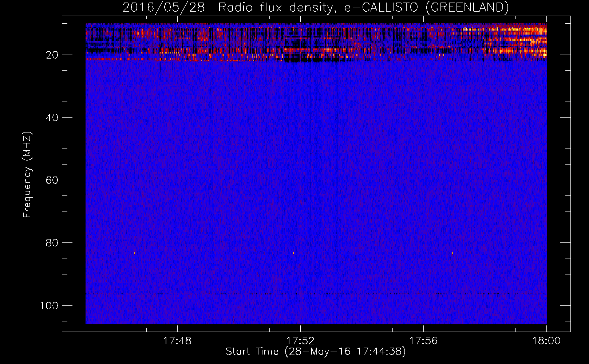The image size is (589, 364).
Task: Click the '17:52' time tick label
Action: pos(300,341)
